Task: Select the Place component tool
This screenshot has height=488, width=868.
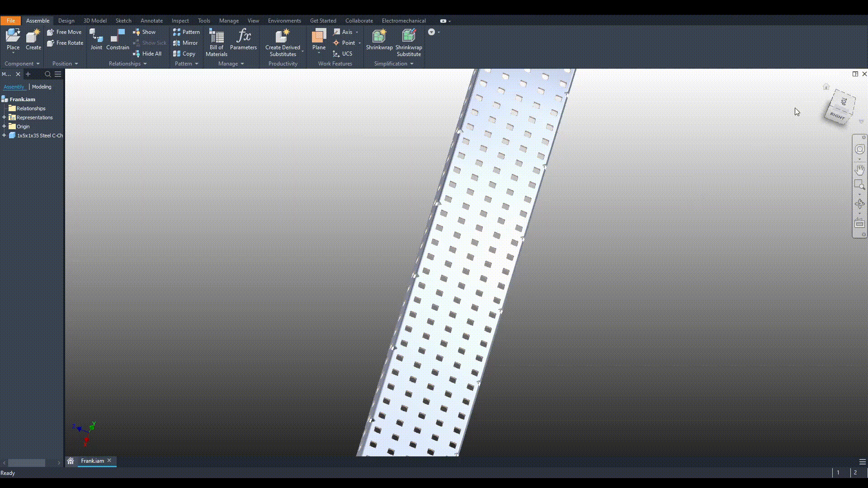Action: pyautogui.click(x=13, y=40)
